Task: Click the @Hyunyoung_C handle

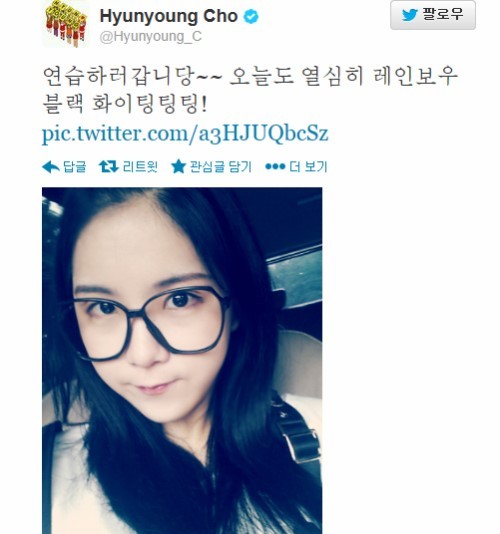Action: pos(151,37)
